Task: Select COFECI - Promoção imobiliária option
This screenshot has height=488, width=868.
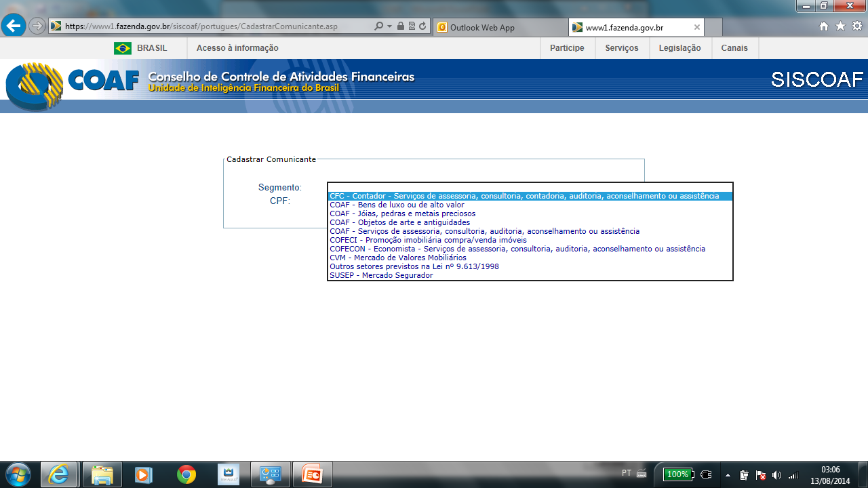Action: (530, 240)
